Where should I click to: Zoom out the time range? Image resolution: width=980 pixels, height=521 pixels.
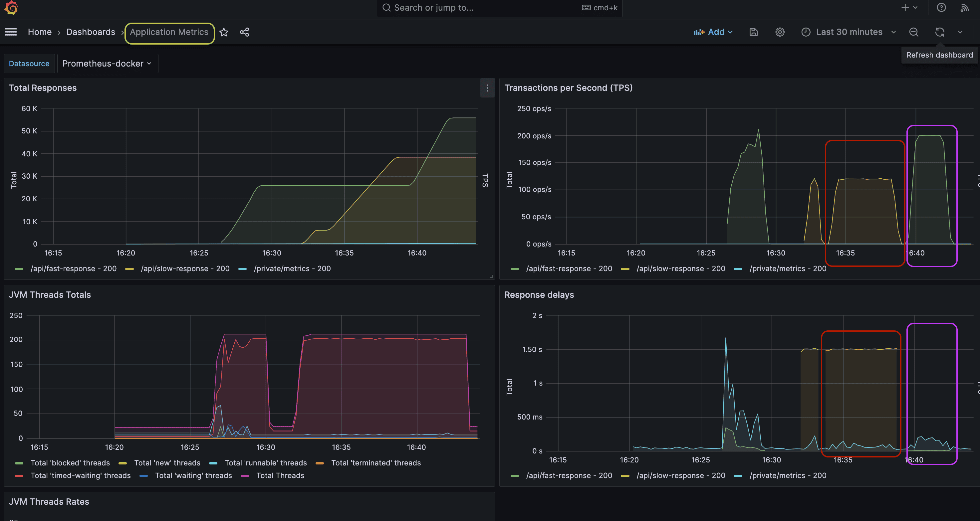tap(914, 32)
